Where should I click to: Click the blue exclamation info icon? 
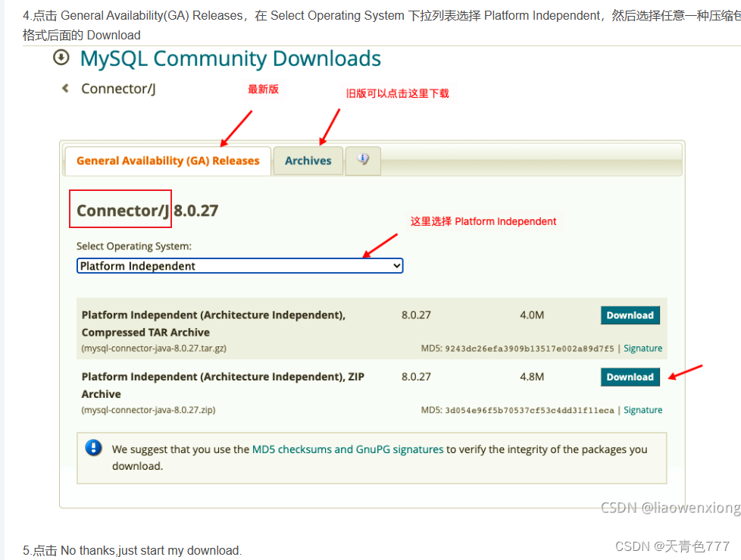tap(93, 447)
